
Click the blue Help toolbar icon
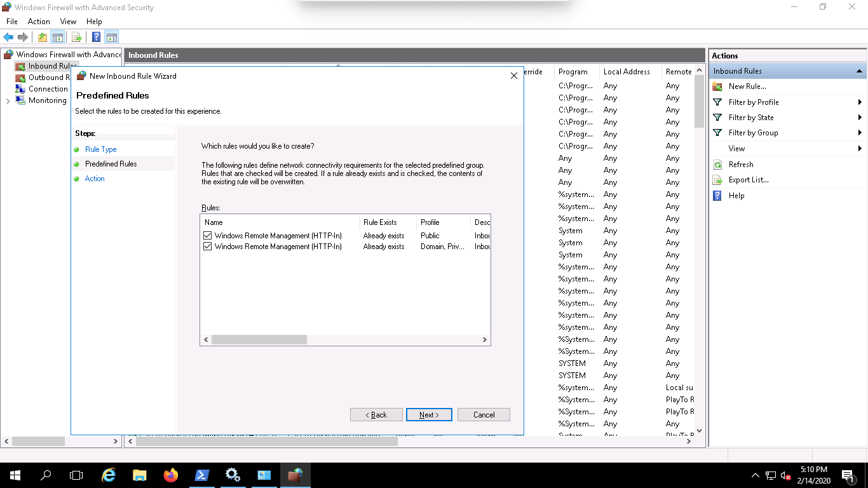[97, 37]
